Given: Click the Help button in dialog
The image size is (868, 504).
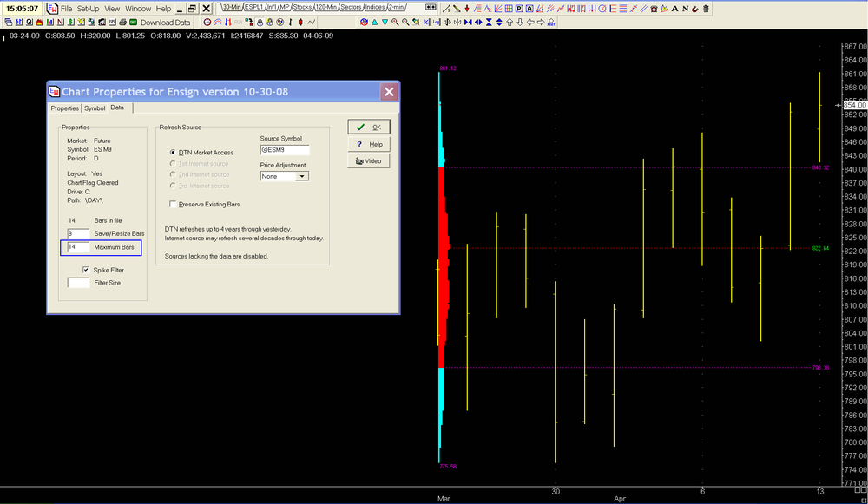Looking at the screenshot, I should click(x=369, y=144).
